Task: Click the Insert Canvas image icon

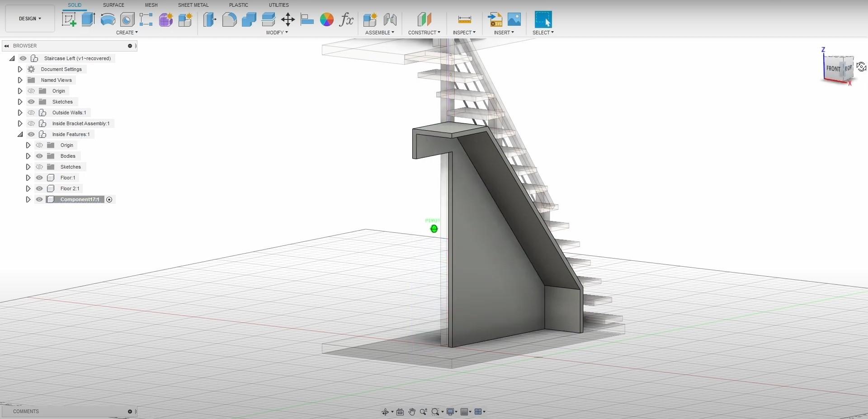Action: coord(514,19)
